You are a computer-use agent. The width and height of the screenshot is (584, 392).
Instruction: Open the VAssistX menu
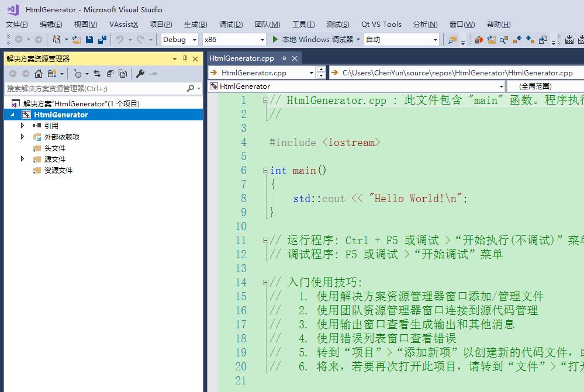124,24
